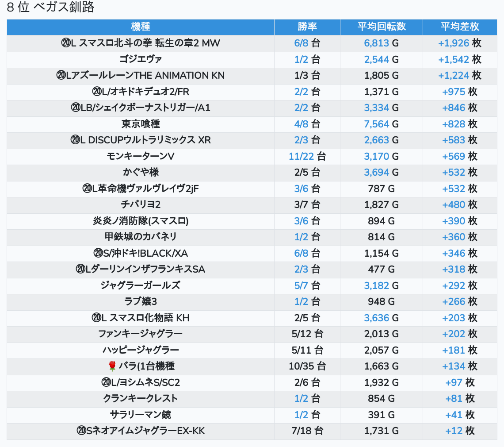Select the 甲鉄城のカバネリ machine name
504x447 pixels.
click(141, 237)
